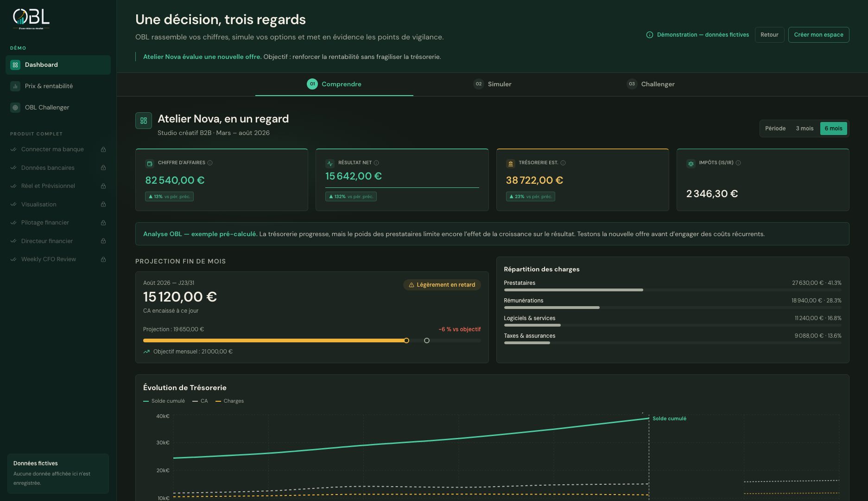Image resolution: width=868 pixels, height=501 pixels.
Task: Click the Légèrement en retard status badge
Action: pyautogui.click(x=442, y=285)
